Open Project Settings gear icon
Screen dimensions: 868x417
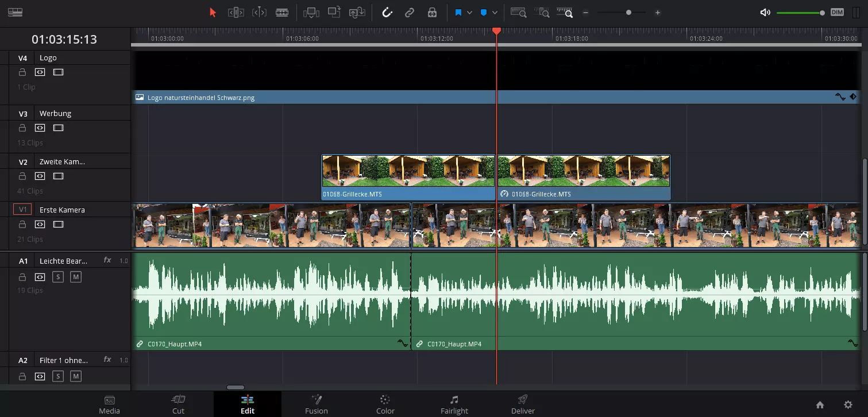pos(848,404)
